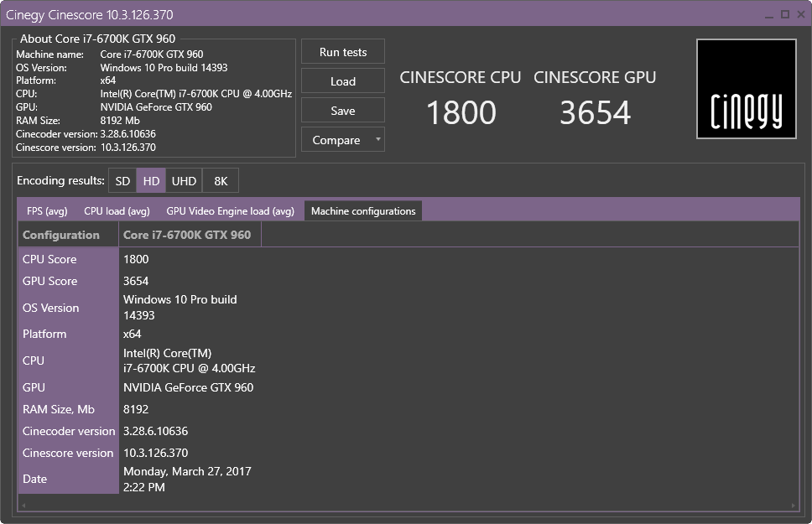Click the CPU Score row label
This screenshot has height=524, width=812.
click(49, 259)
